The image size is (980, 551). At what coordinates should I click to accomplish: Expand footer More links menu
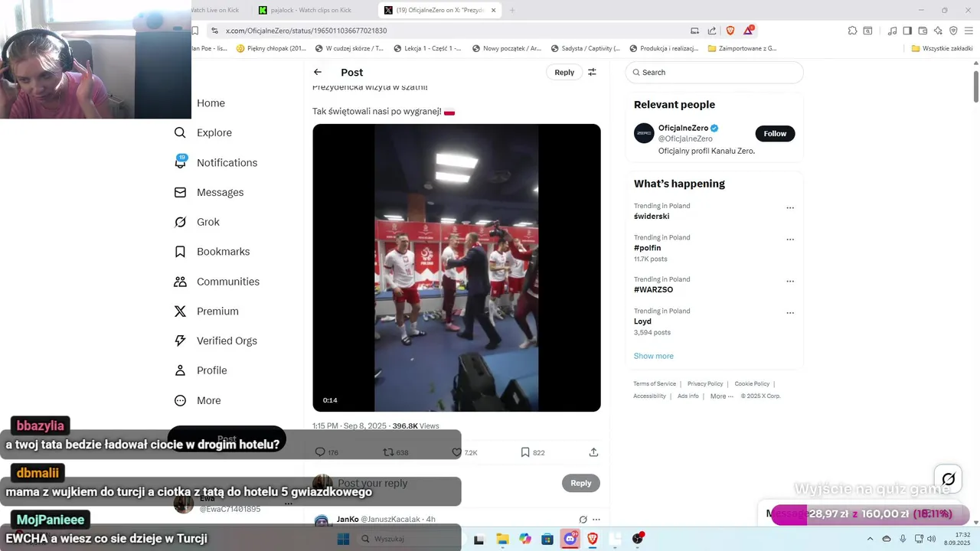click(722, 396)
